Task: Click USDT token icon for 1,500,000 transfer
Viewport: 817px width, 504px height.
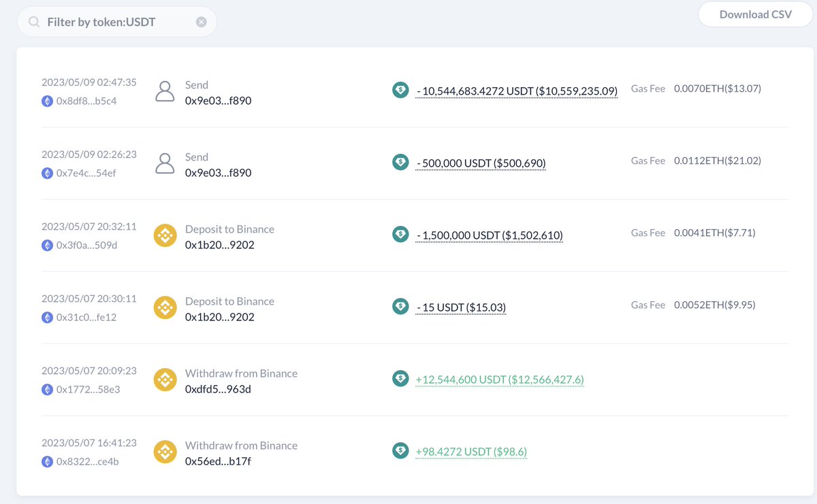Action: tap(400, 234)
